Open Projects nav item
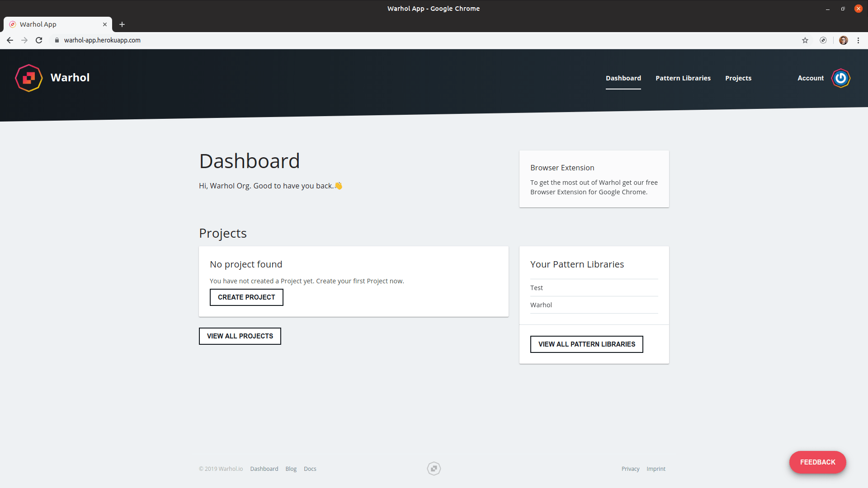 pos(738,78)
